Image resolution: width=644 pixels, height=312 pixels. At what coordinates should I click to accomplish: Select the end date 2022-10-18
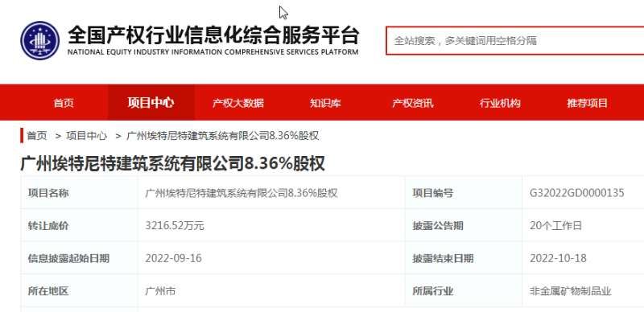click(x=558, y=259)
